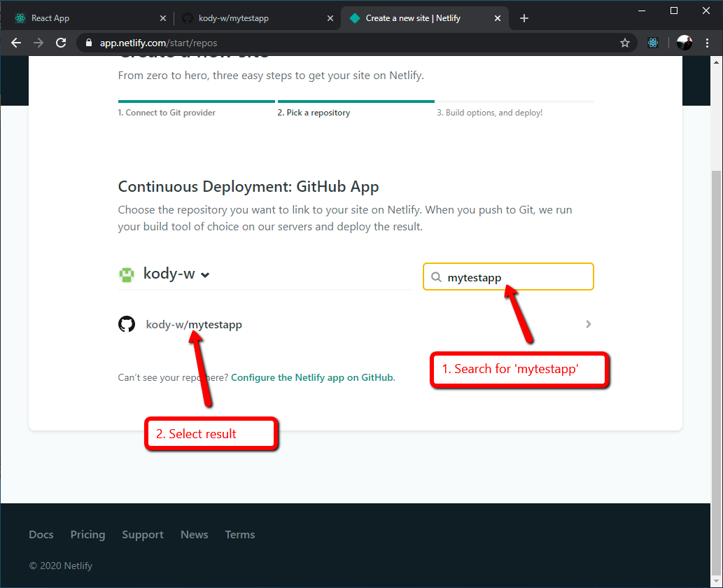Close the Create a new site tab

pos(498,18)
